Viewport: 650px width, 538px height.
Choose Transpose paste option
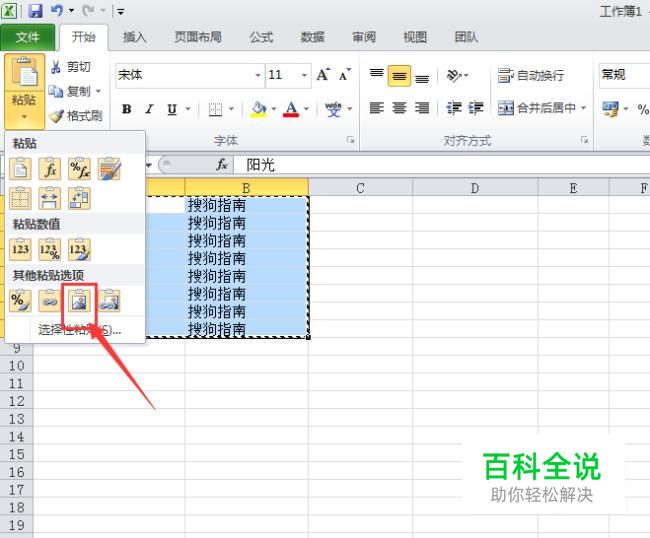point(80,199)
